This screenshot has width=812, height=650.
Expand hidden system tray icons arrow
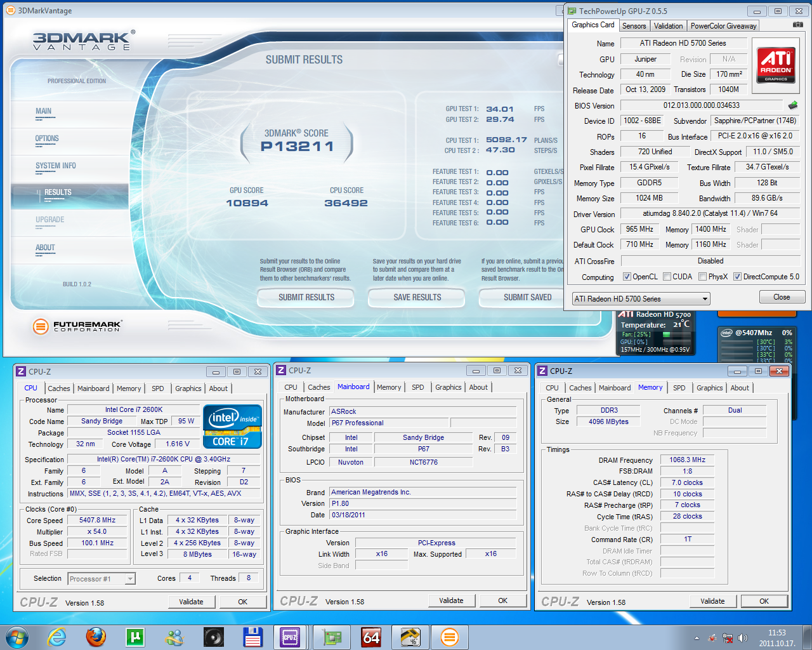(697, 638)
